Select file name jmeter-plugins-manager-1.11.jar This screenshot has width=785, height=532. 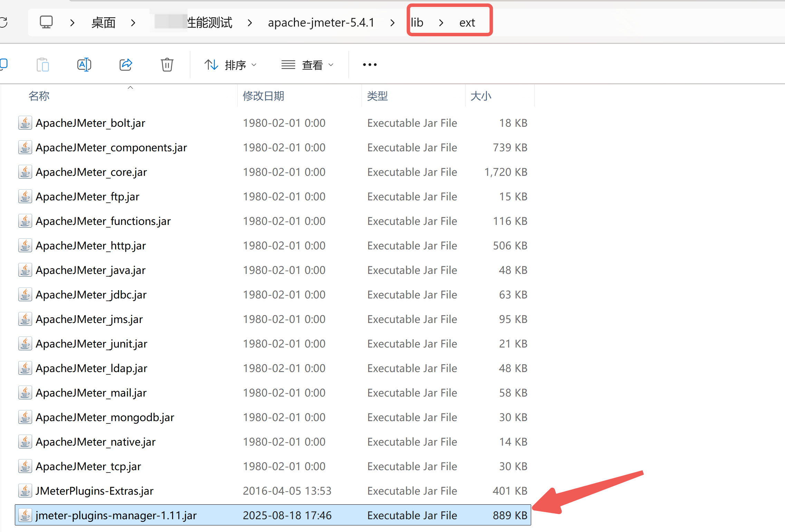116,515
